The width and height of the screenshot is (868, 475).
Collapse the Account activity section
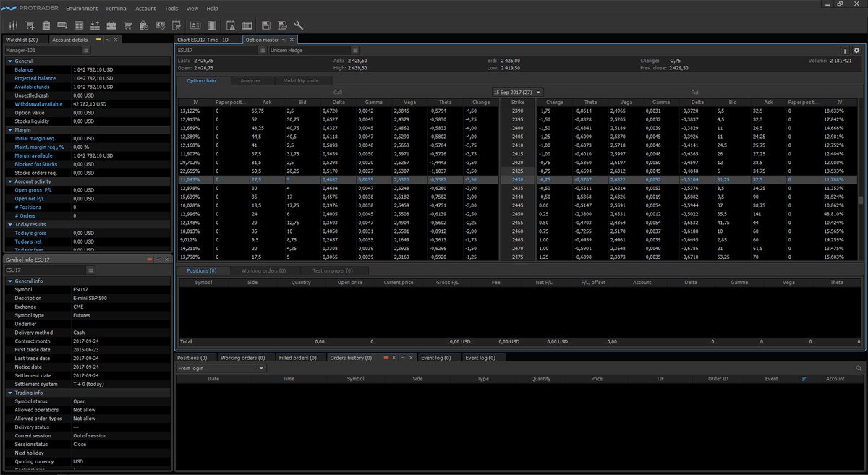click(x=9, y=181)
